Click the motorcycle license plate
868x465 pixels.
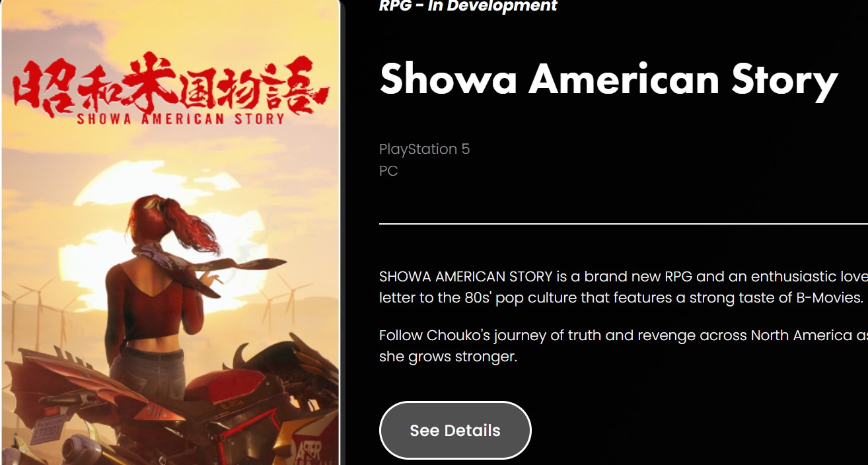point(48,431)
